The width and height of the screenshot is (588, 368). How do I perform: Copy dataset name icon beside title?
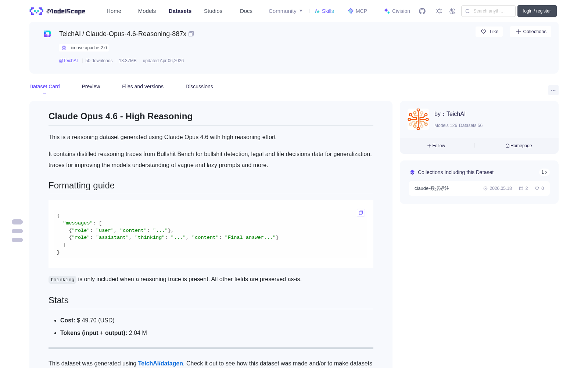click(x=191, y=34)
